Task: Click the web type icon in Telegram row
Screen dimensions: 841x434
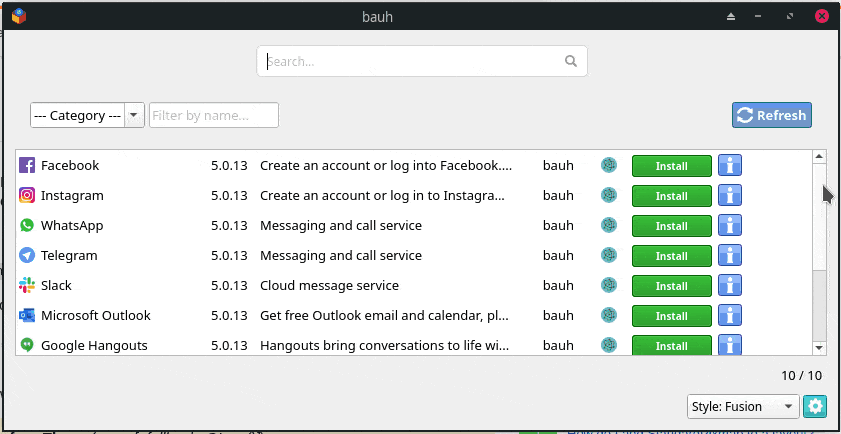Action: (x=609, y=255)
